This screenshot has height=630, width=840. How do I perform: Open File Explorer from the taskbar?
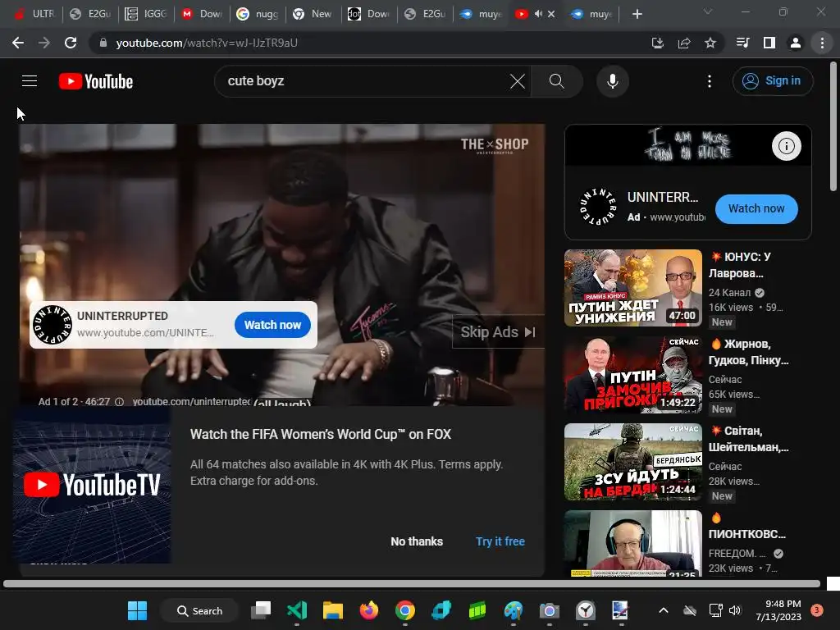point(332,610)
